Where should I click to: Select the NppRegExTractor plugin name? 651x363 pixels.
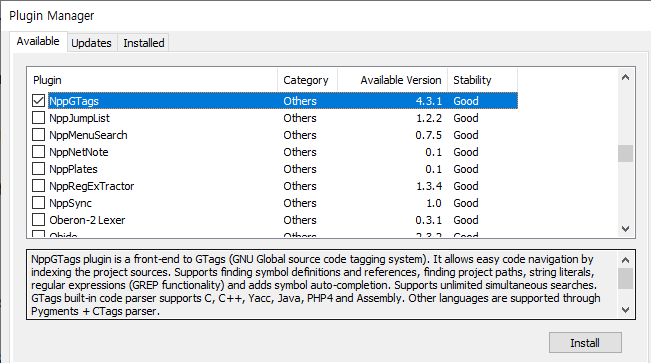(91, 186)
